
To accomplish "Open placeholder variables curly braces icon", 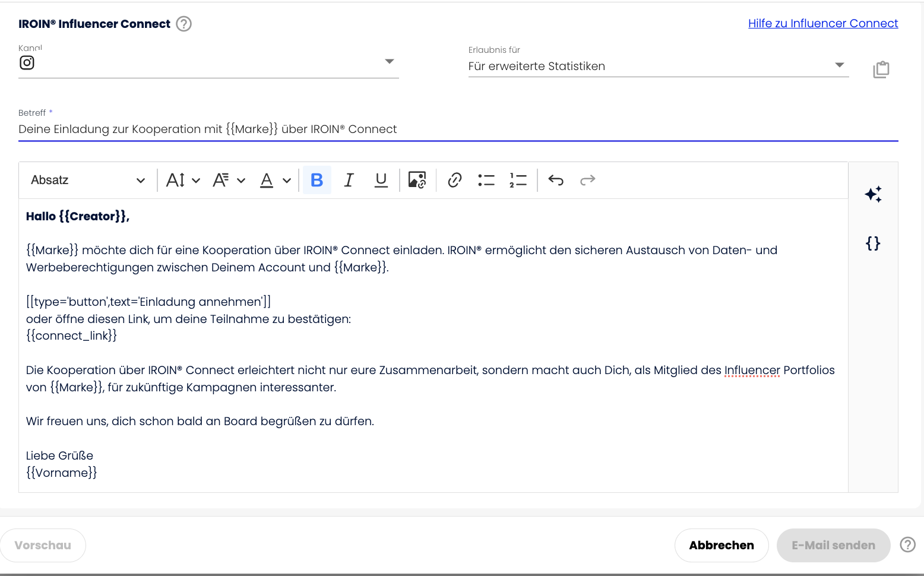I will point(873,243).
